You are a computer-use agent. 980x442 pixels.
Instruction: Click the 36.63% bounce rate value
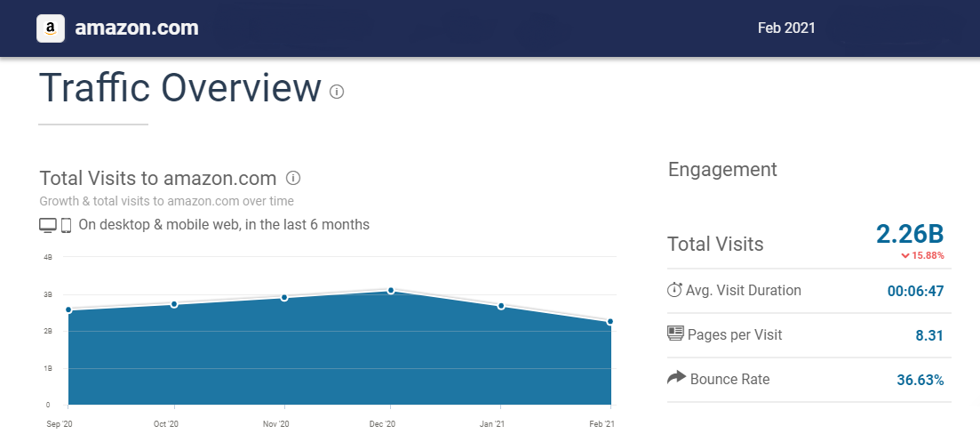coord(920,380)
